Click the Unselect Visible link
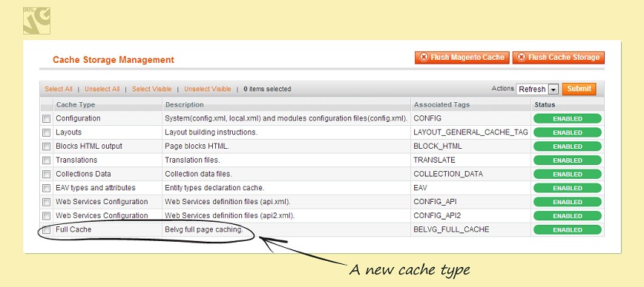The width and height of the screenshot is (644, 287). coord(207,89)
